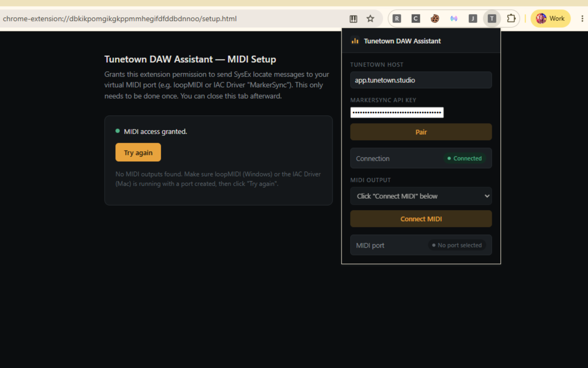Click the MARKERSYNC API KEY label
The height and width of the screenshot is (368, 588).
pos(383,100)
